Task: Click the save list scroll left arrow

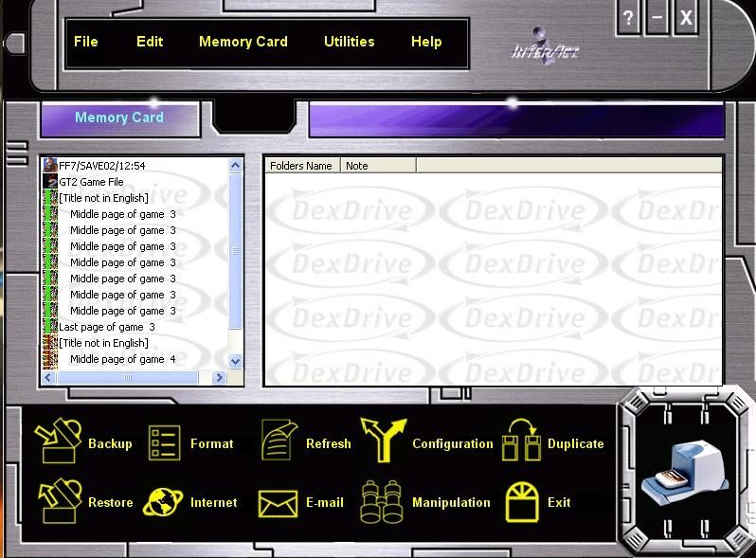Action: coord(48,377)
